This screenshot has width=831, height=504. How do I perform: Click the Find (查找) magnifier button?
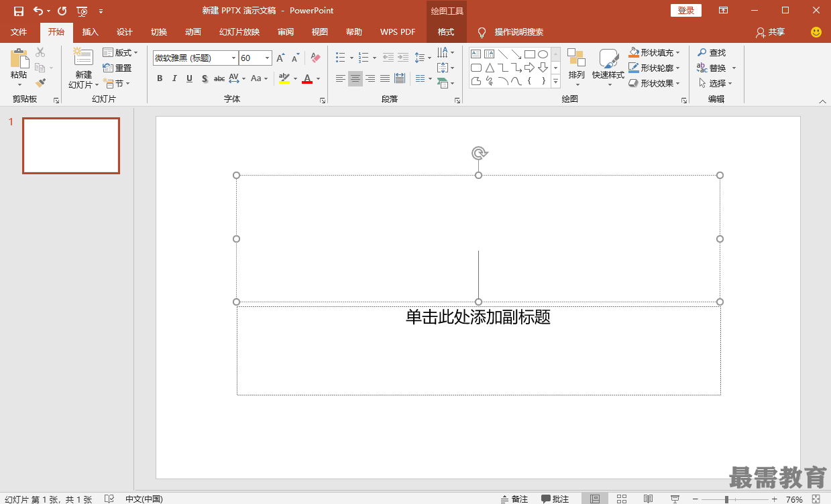(712, 52)
